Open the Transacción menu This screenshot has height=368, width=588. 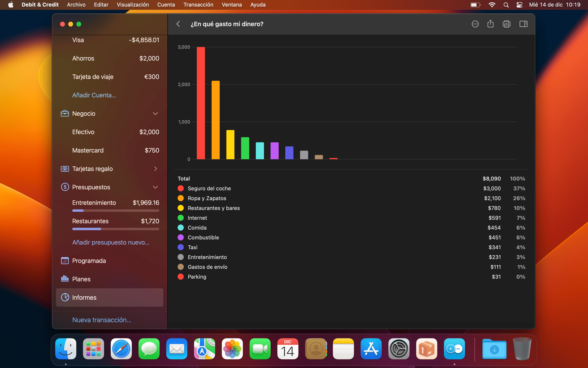point(198,5)
